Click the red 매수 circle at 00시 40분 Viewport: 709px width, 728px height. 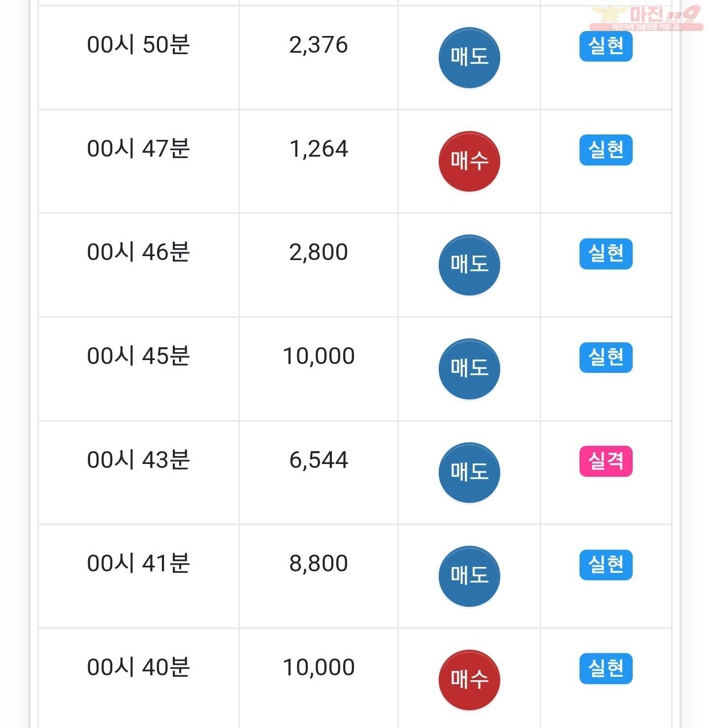469,680
